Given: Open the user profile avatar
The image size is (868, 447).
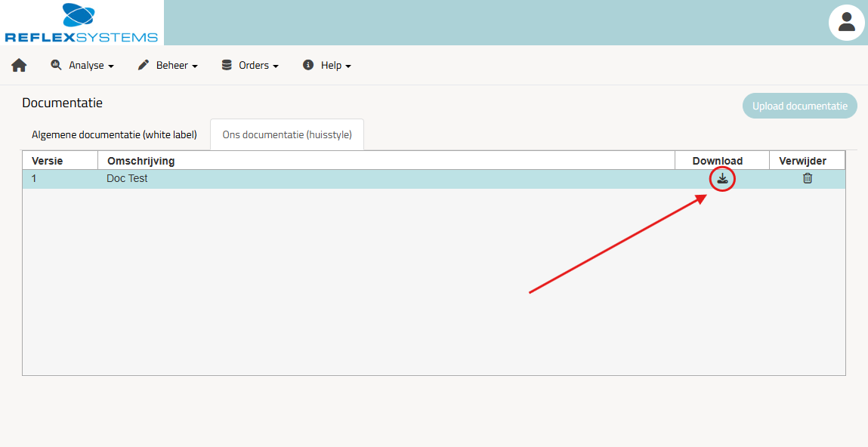Looking at the screenshot, I should (x=846, y=22).
